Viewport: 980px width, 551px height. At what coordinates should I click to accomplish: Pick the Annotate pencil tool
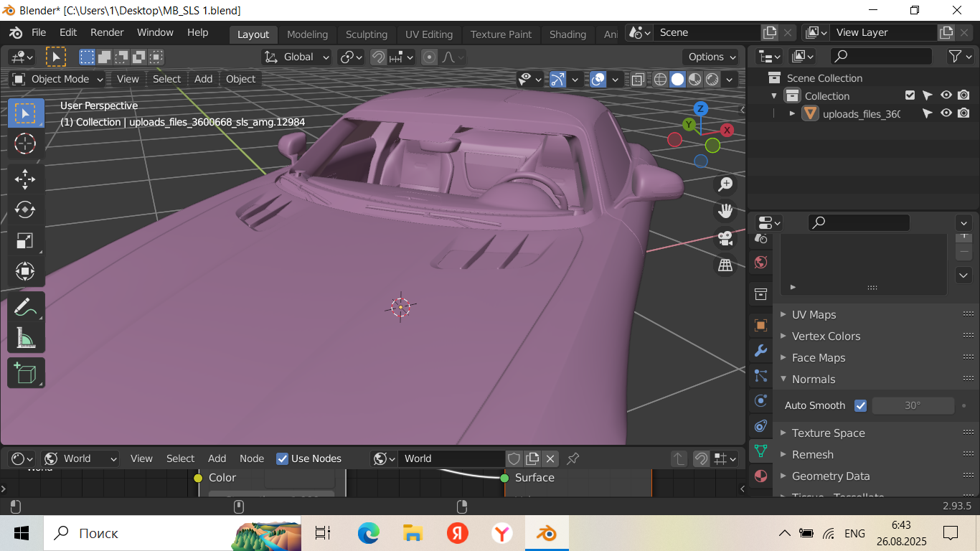pos(25,307)
